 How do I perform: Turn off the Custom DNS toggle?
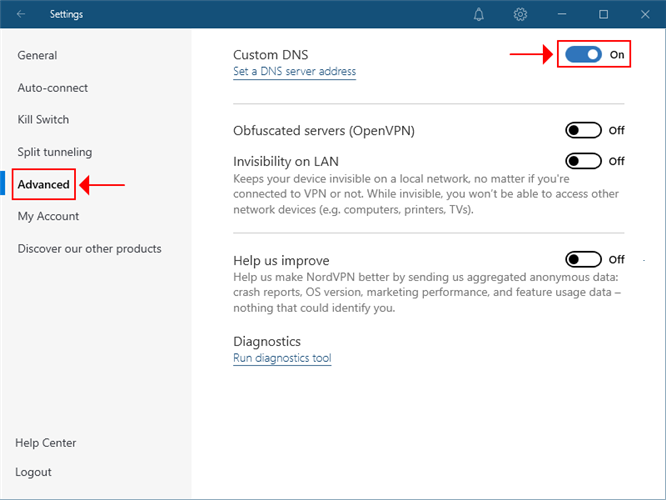point(583,54)
